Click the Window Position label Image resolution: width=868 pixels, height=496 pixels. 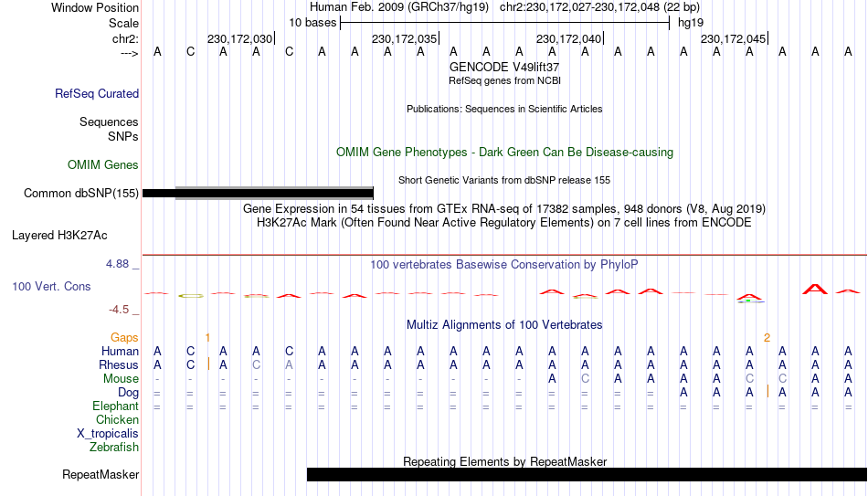coord(95,7)
